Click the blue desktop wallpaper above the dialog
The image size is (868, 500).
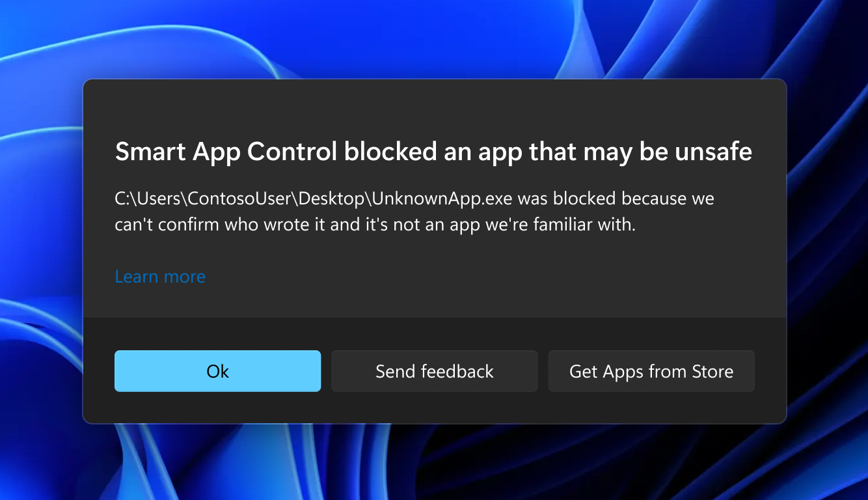point(433,39)
